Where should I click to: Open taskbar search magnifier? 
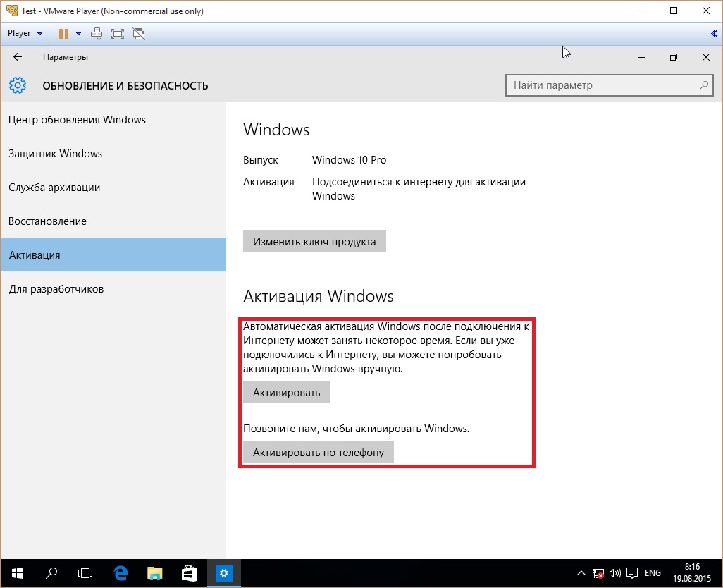pos(51,573)
